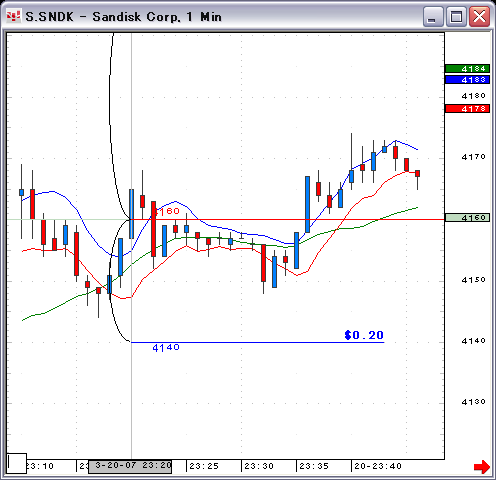Minimize the Sandisk chart window
The image size is (496, 480).
[x=432, y=17]
